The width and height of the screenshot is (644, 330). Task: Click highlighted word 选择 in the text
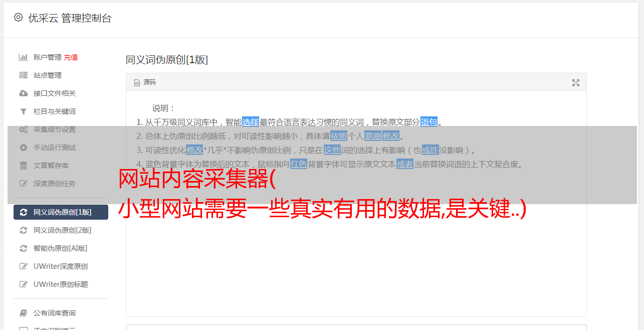point(251,122)
